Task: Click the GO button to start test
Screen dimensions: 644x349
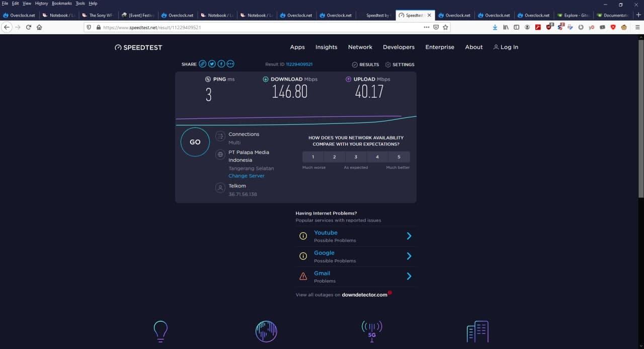Action: point(195,142)
